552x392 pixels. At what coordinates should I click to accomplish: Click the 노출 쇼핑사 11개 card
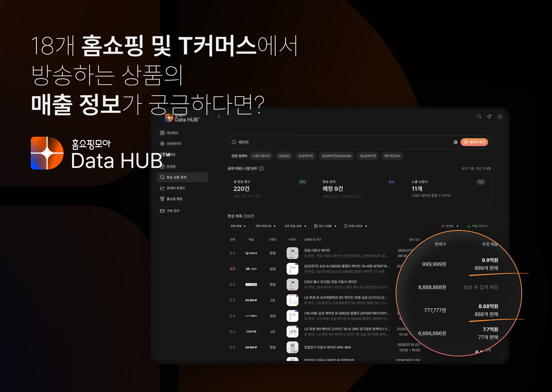click(448, 189)
